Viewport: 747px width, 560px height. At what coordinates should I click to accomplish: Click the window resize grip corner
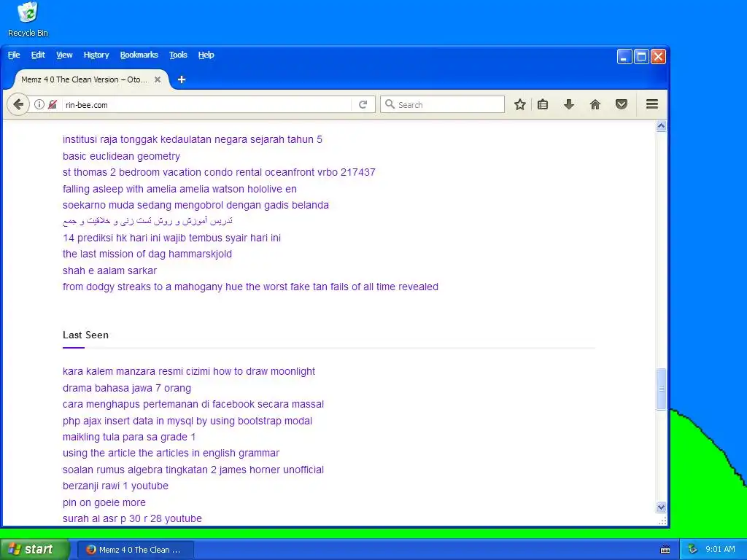pos(662,521)
